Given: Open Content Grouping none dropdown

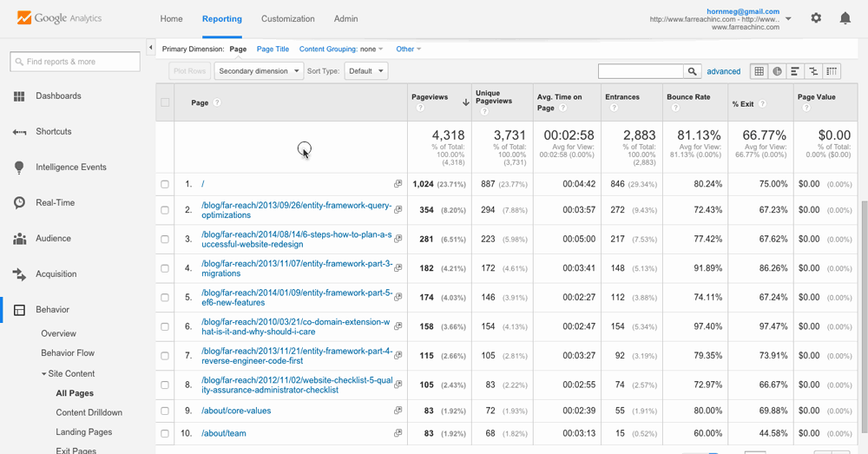Looking at the screenshot, I should [x=341, y=49].
